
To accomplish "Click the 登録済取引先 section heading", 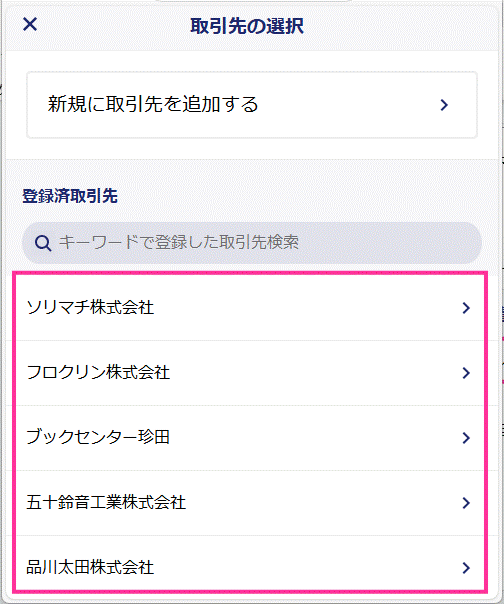I will point(70,196).
